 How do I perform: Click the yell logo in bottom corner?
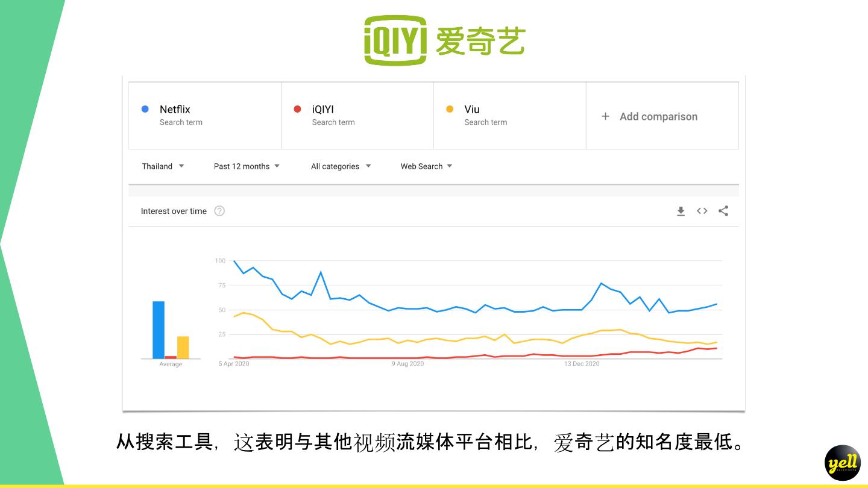(x=842, y=463)
